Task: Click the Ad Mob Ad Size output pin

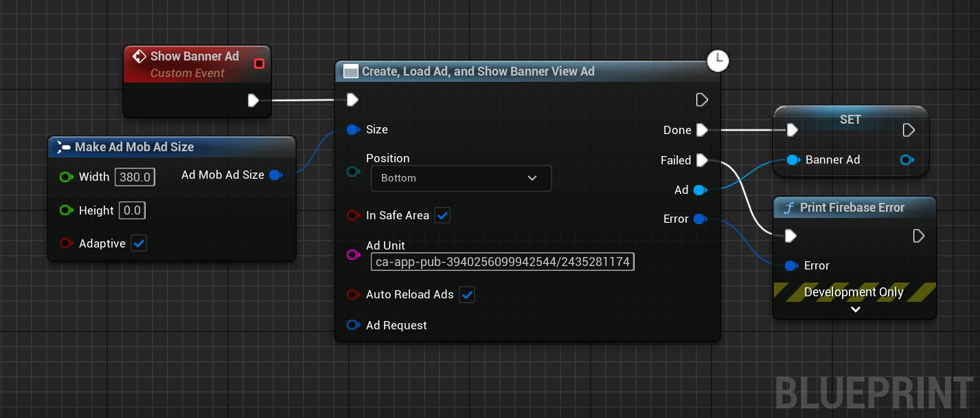Action: tap(275, 175)
